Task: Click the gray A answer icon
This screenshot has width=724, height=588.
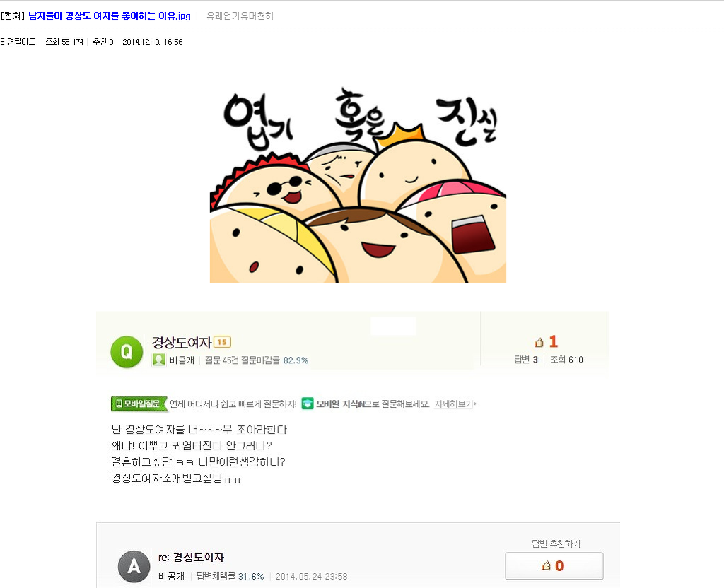Action: 134,566
